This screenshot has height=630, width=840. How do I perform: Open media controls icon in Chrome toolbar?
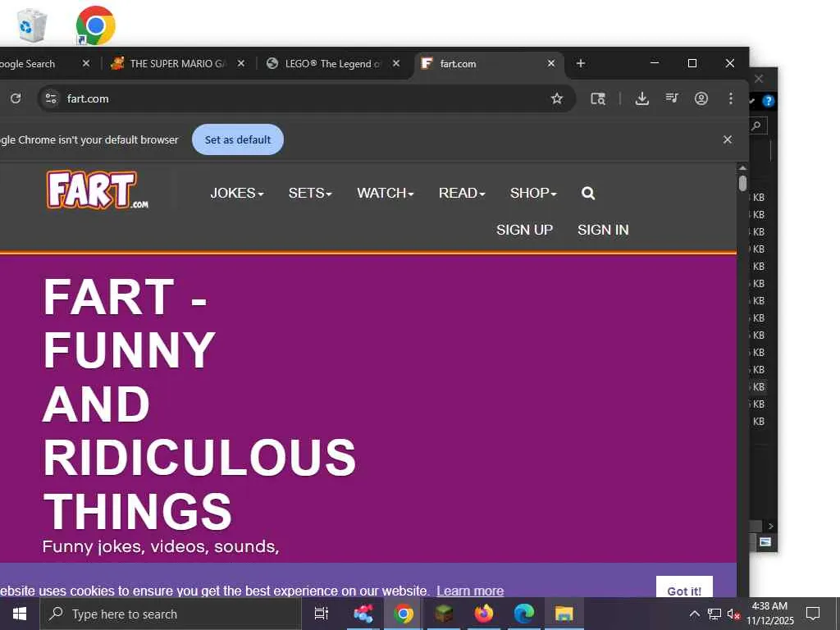click(672, 98)
